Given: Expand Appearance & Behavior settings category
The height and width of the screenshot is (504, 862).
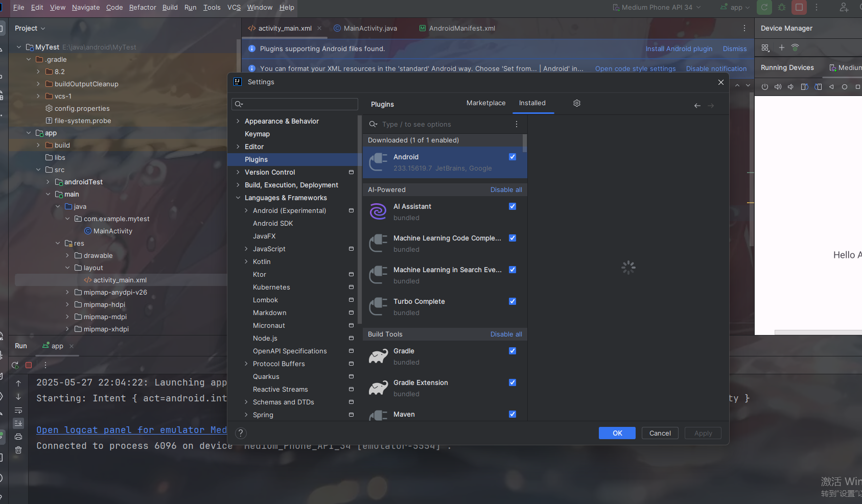Looking at the screenshot, I should pos(238,121).
